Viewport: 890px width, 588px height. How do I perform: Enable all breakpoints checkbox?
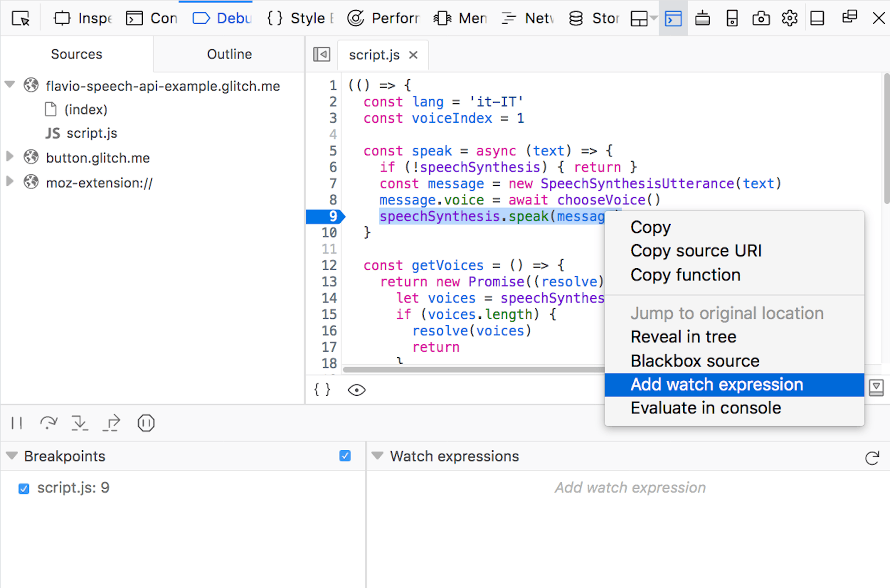point(345,456)
